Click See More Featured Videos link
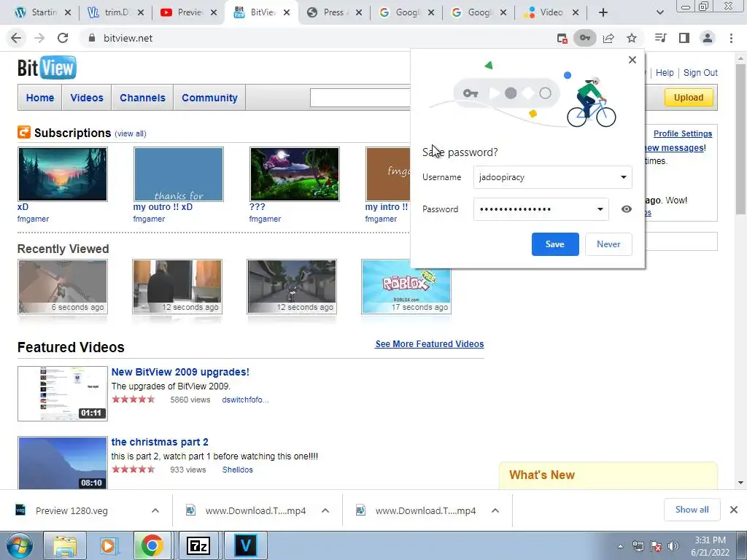The image size is (747, 560). click(429, 344)
